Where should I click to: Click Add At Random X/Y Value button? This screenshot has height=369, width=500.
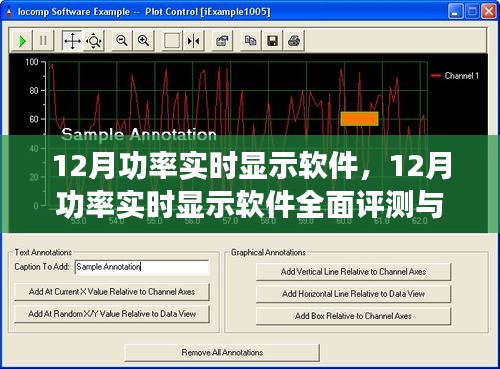tap(112, 314)
